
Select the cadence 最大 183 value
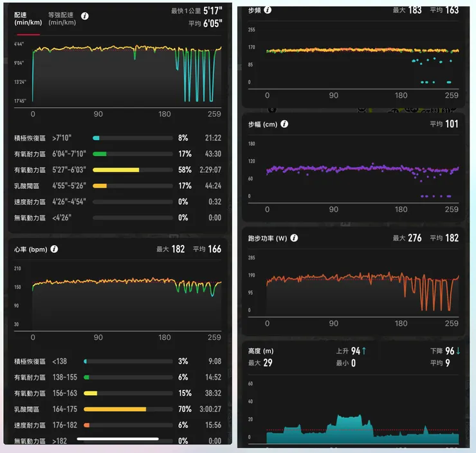(x=407, y=10)
